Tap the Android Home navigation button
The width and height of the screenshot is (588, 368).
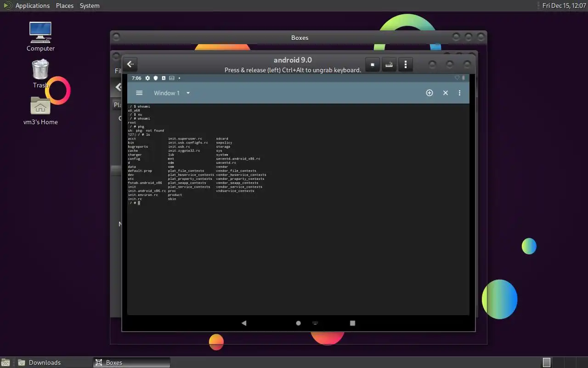298,323
